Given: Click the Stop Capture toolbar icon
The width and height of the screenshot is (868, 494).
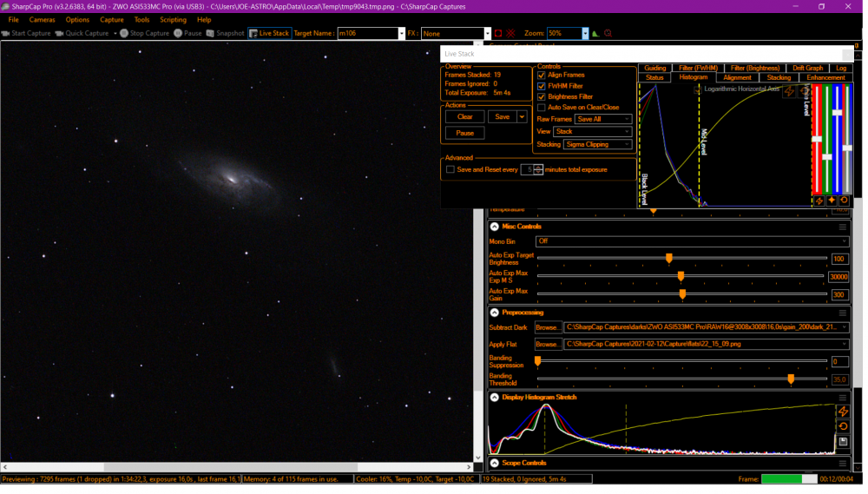Looking at the screenshot, I should click(124, 33).
